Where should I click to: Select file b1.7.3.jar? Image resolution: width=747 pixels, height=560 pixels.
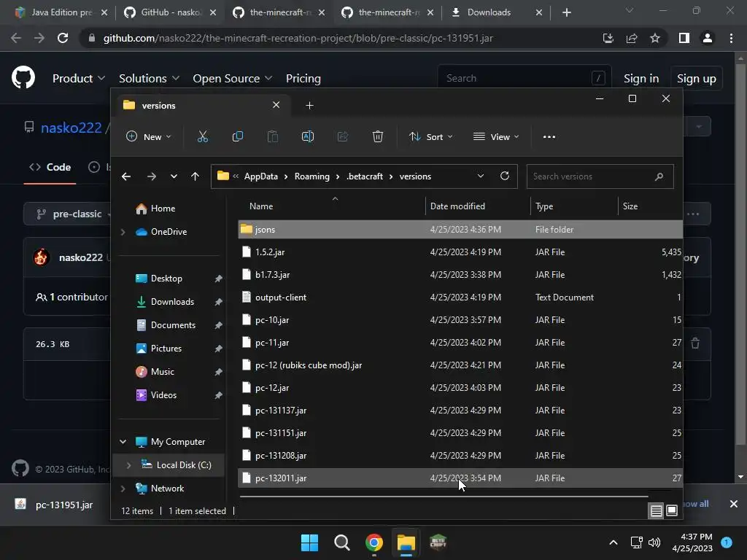coord(460,275)
